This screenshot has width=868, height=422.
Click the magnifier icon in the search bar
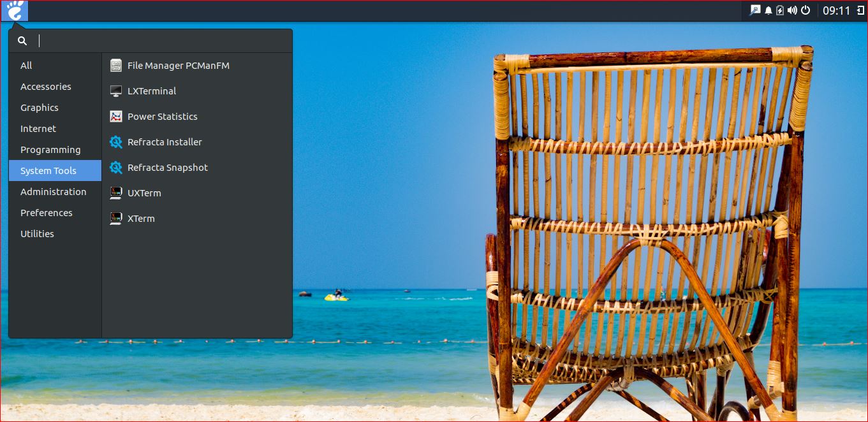22,40
